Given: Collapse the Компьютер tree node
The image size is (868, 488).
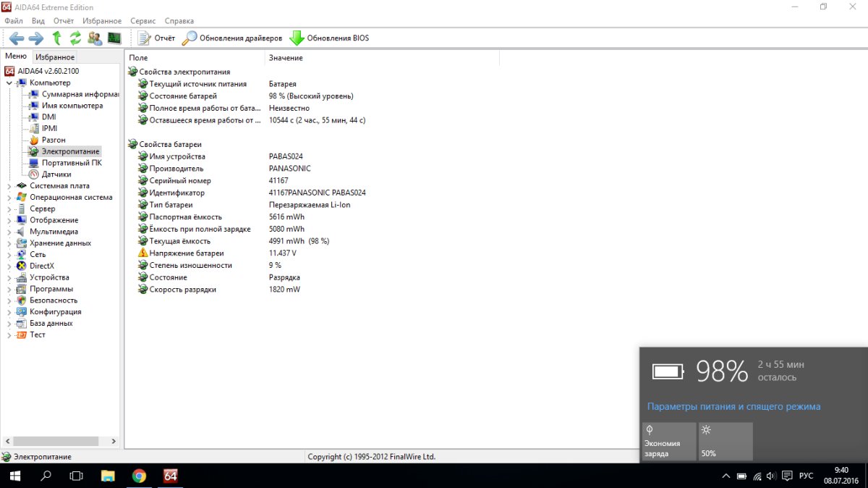Looking at the screenshot, I should tap(9, 83).
